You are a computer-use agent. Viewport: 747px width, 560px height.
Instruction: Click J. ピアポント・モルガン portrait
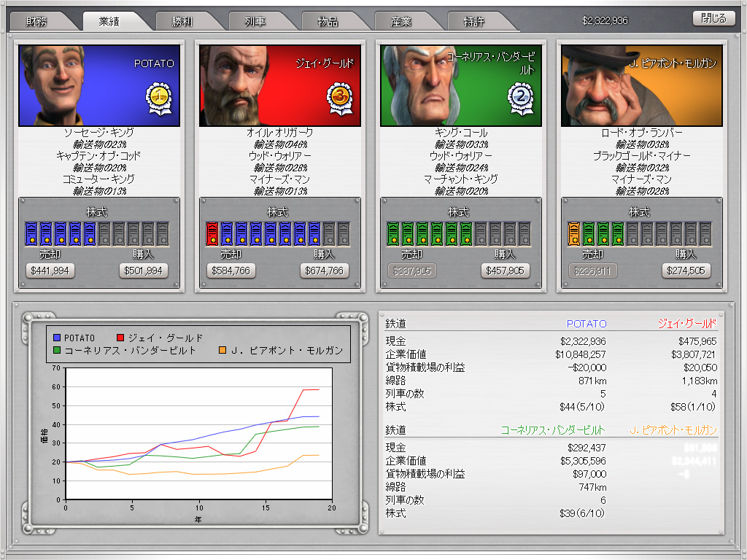pyautogui.click(x=642, y=86)
